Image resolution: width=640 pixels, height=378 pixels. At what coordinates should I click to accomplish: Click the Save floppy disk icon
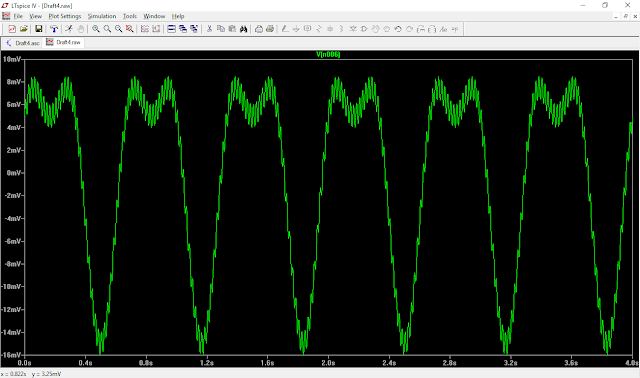coord(39,29)
